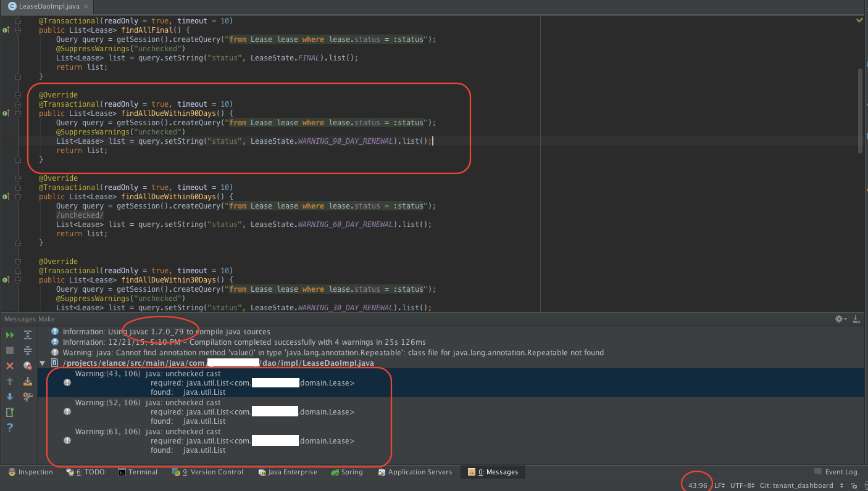Viewport: 868px width, 491px height.
Task: Open the TODO tool window
Action: tap(85, 472)
